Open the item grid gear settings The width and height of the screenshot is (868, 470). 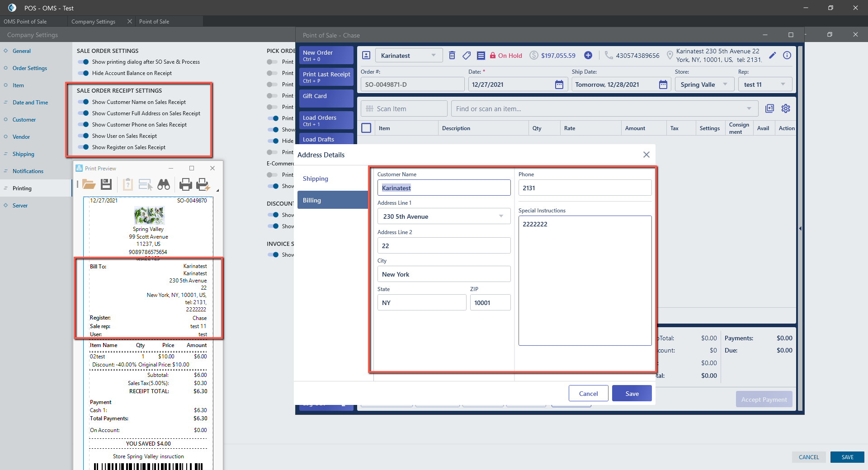point(786,108)
